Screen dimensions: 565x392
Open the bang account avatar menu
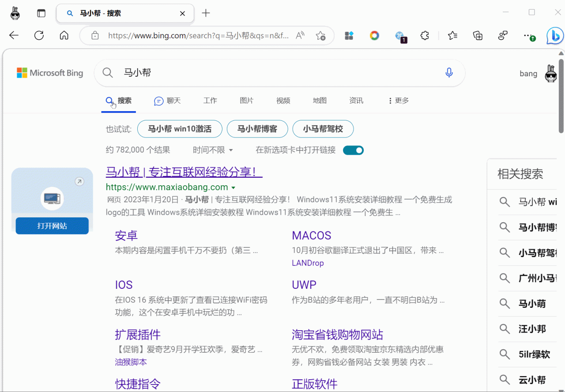pyautogui.click(x=550, y=73)
